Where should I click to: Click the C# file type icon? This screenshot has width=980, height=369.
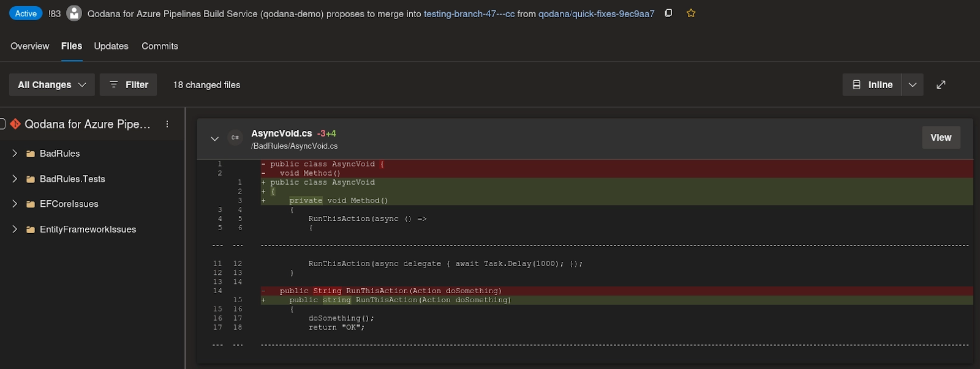point(235,138)
